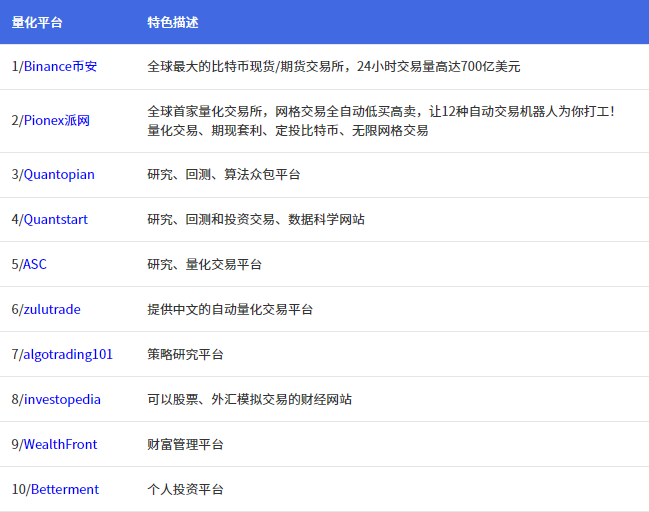
Task: Click text 全球首家量化交易所 in Pionex row
Action: coord(205,111)
